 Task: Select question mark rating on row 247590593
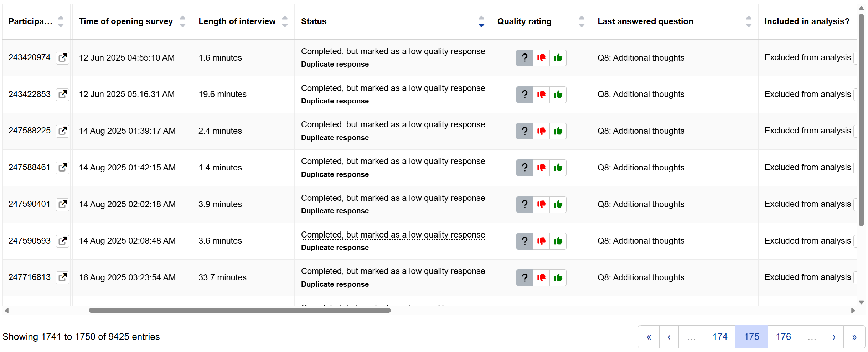coord(525,241)
